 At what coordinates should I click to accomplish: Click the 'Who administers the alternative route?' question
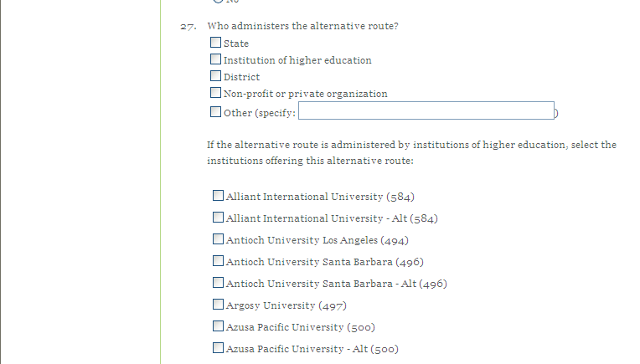[302, 26]
